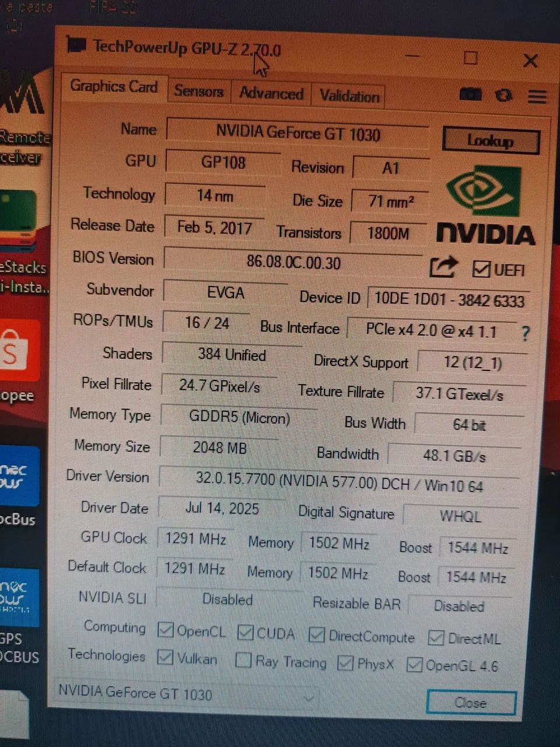Screen dimensions: 560x747
Task: Click the Technology value 14 nm
Action: pos(215,196)
